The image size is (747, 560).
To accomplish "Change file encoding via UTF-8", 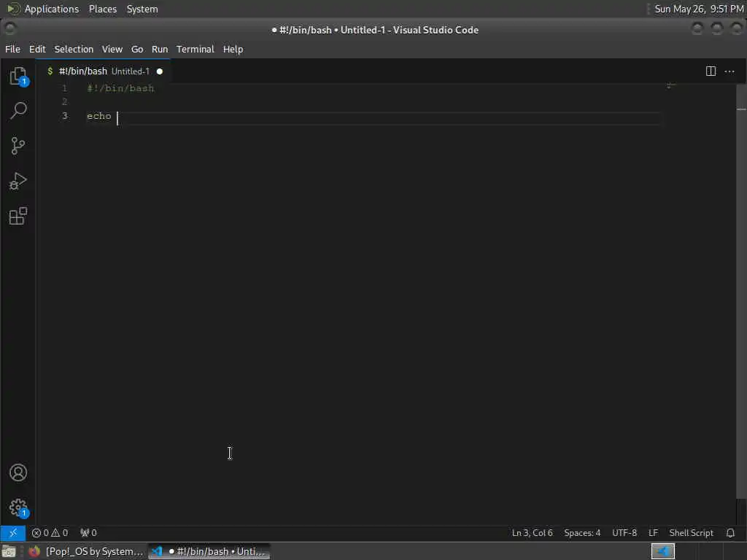I will 624,533.
